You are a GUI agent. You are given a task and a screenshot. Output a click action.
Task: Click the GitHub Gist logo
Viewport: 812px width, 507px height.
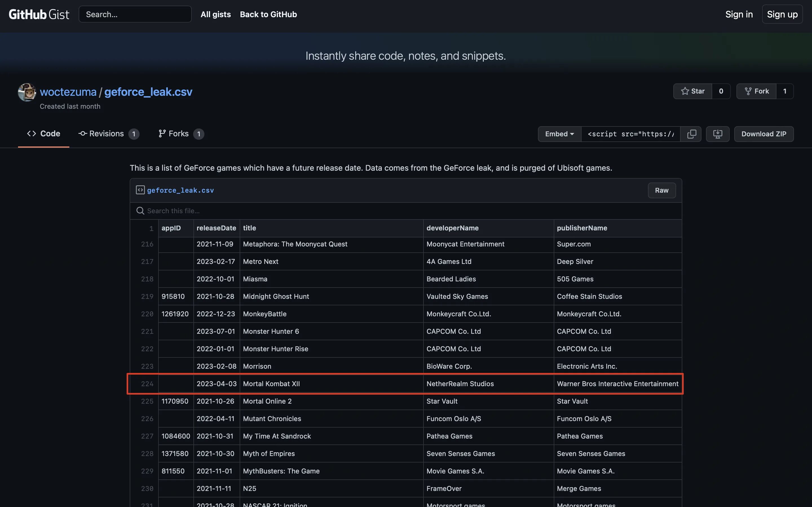tap(39, 14)
